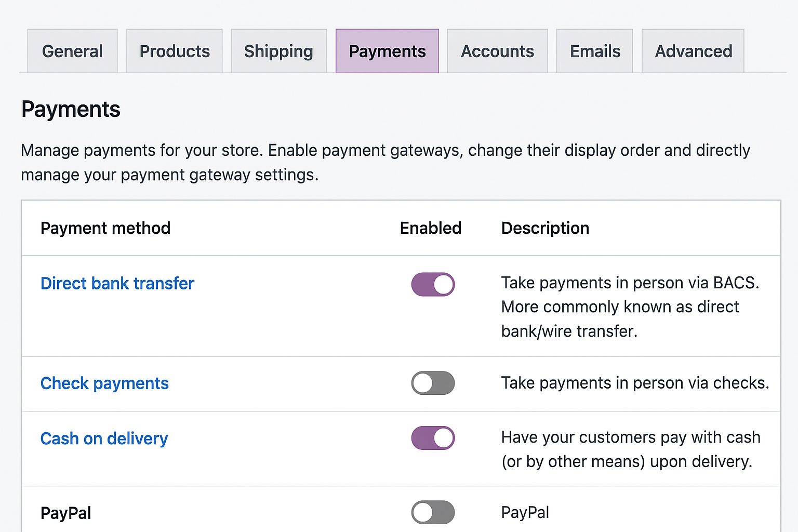Screen dimensions: 798x532
Task: Go to the Shipping tab
Action: click(278, 51)
